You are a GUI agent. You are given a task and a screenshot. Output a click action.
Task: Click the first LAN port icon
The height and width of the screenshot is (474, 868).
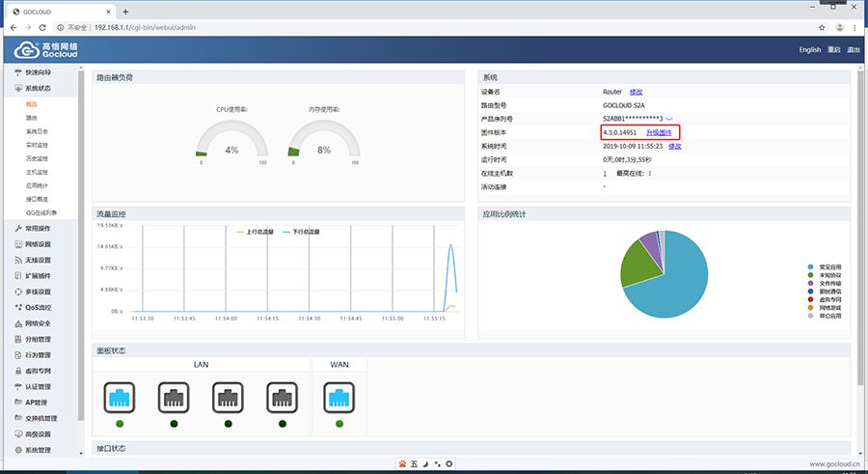(x=119, y=396)
